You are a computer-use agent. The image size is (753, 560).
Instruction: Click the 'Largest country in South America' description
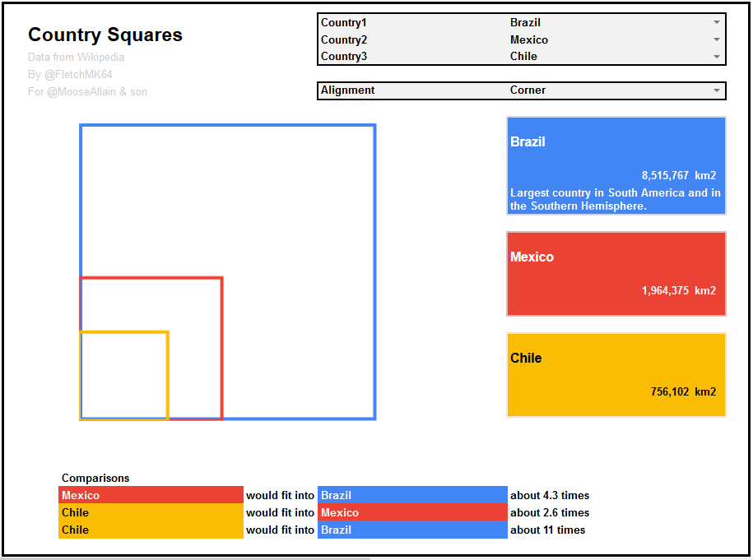[x=616, y=199]
